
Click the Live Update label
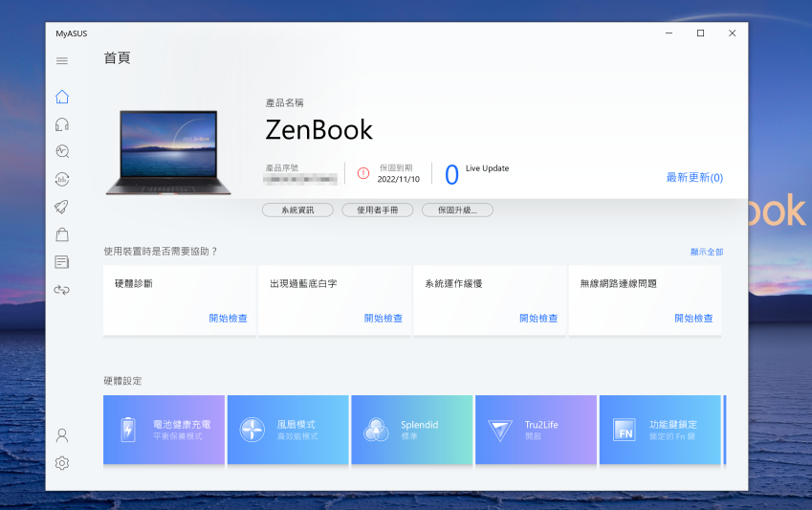(x=488, y=168)
